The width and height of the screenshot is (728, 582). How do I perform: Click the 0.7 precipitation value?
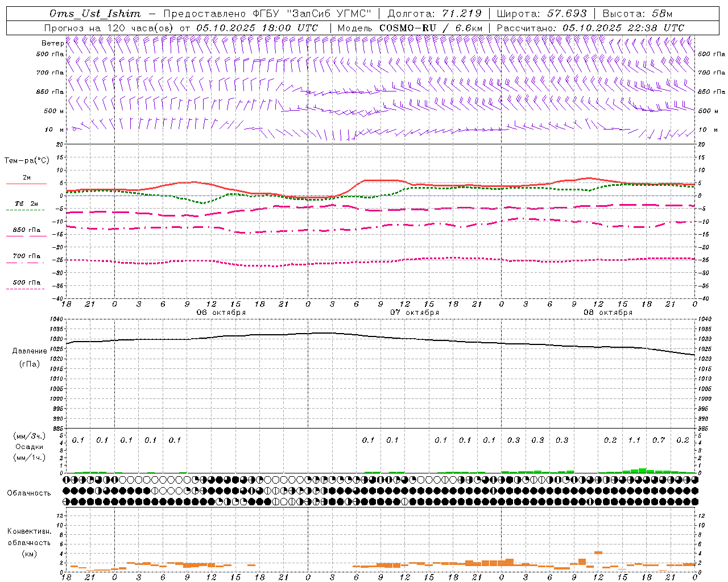click(659, 440)
